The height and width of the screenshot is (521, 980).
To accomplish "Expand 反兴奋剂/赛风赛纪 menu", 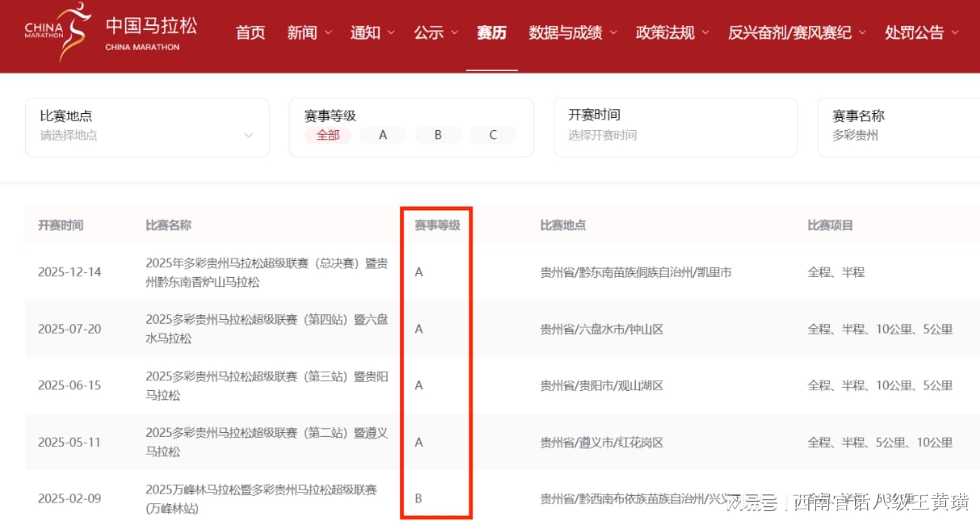I will coord(796,32).
